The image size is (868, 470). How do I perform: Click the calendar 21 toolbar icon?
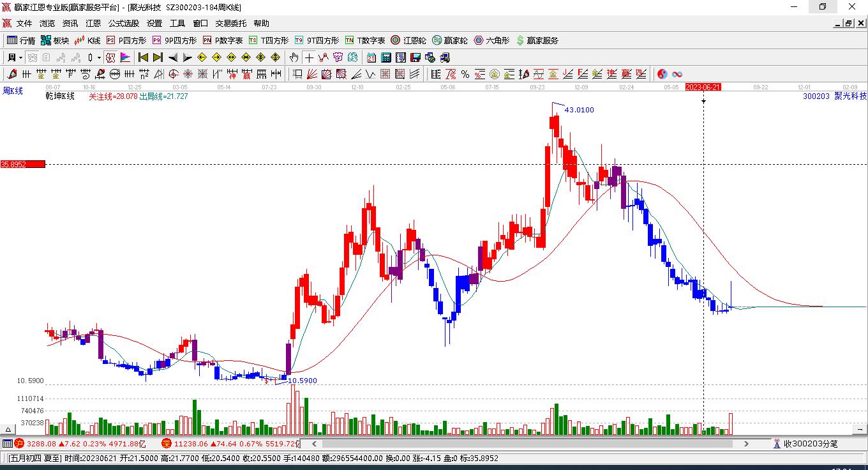(x=371, y=57)
